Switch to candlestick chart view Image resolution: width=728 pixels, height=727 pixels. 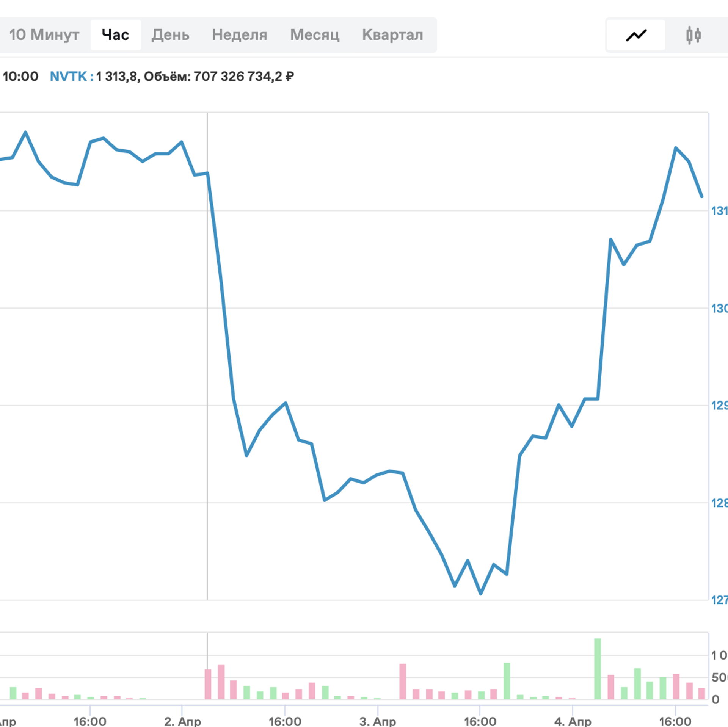pyautogui.click(x=693, y=35)
